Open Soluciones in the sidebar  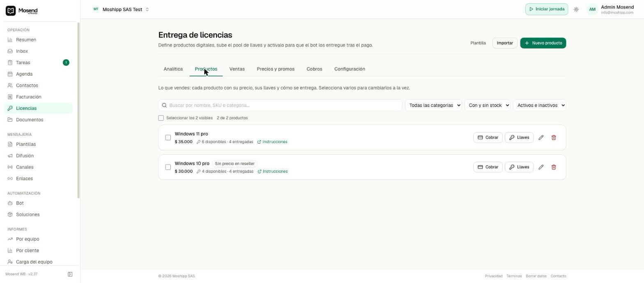tap(39, 215)
